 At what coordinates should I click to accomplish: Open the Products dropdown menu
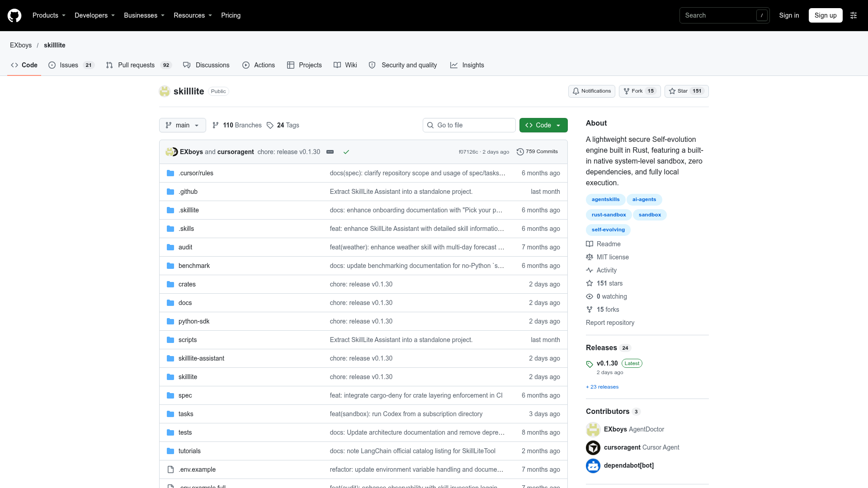[49, 15]
